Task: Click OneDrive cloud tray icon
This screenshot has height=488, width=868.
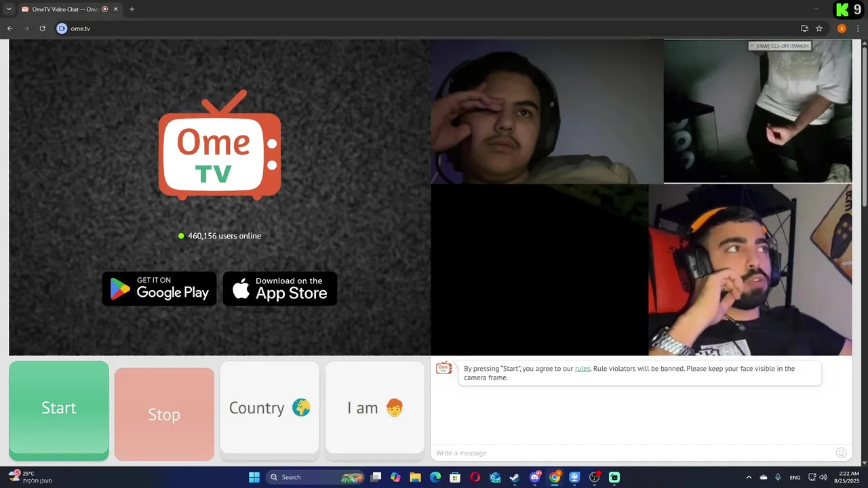Action: click(x=764, y=477)
